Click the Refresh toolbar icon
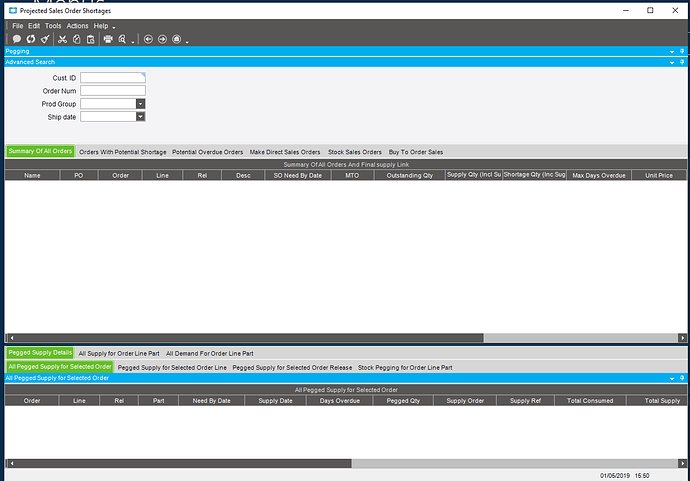The height and width of the screenshot is (481, 690). (x=31, y=39)
